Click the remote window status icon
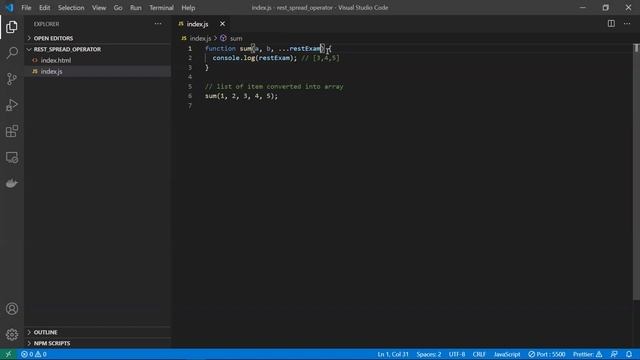The height and width of the screenshot is (360, 640). tap(8, 354)
